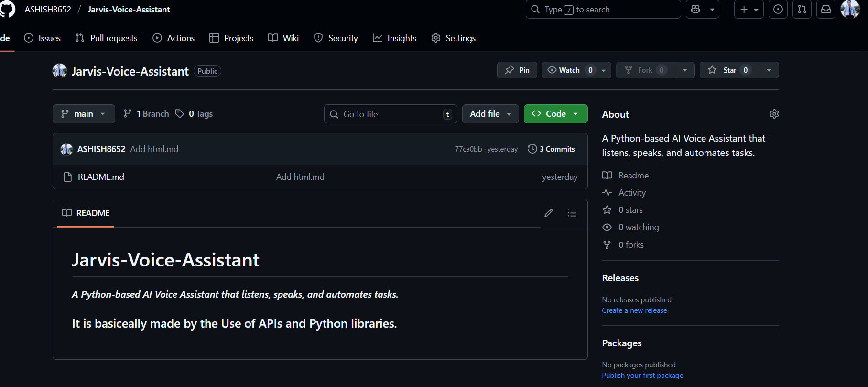Open the Copilot chat icon
Viewport: 868px width, 387px height.
click(x=695, y=10)
